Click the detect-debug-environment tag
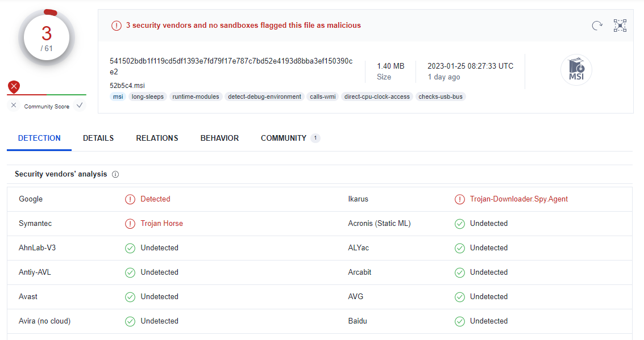The height and width of the screenshot is (340, 644). click(264, 96)
